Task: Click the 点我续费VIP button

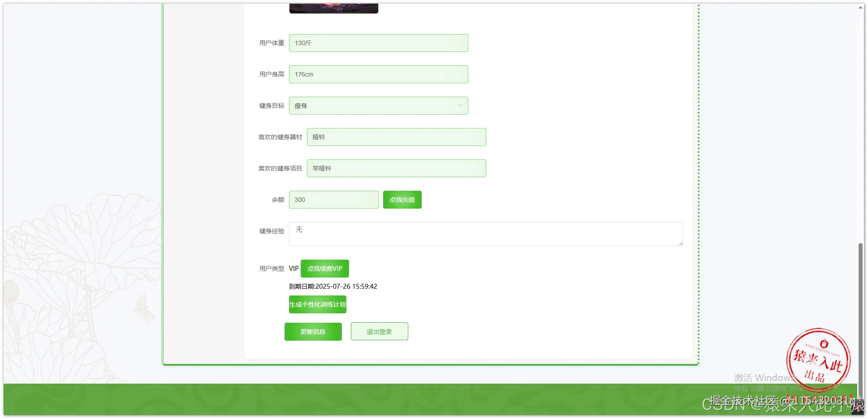Action: tap(324, 269)
